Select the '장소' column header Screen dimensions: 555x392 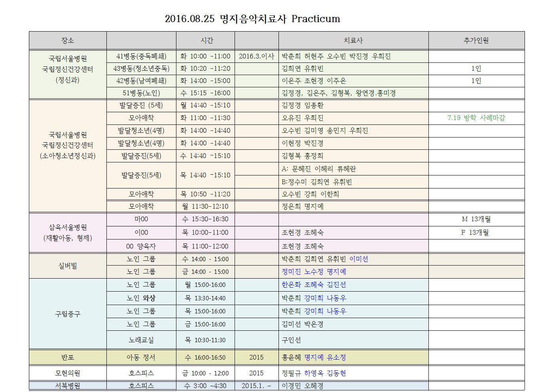tap(68, 40)
